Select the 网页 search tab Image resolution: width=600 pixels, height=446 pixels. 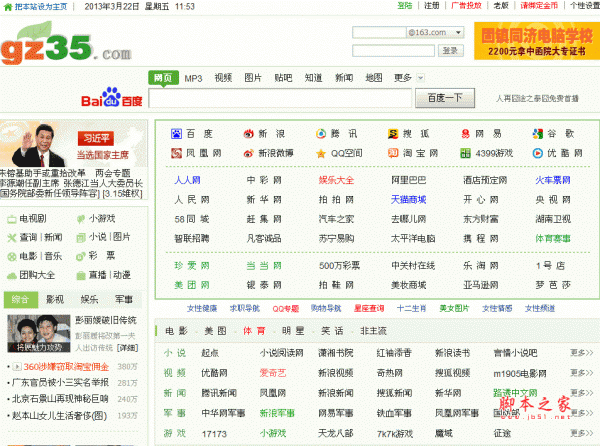(x=163, y=78)
